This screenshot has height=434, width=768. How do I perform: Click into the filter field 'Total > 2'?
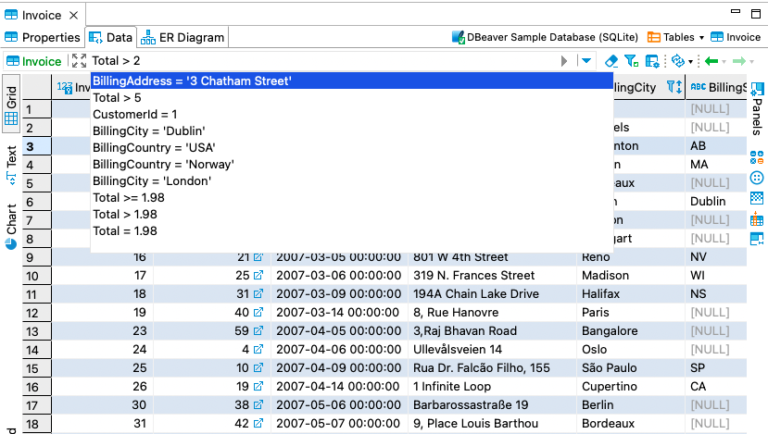pos(323,61)
